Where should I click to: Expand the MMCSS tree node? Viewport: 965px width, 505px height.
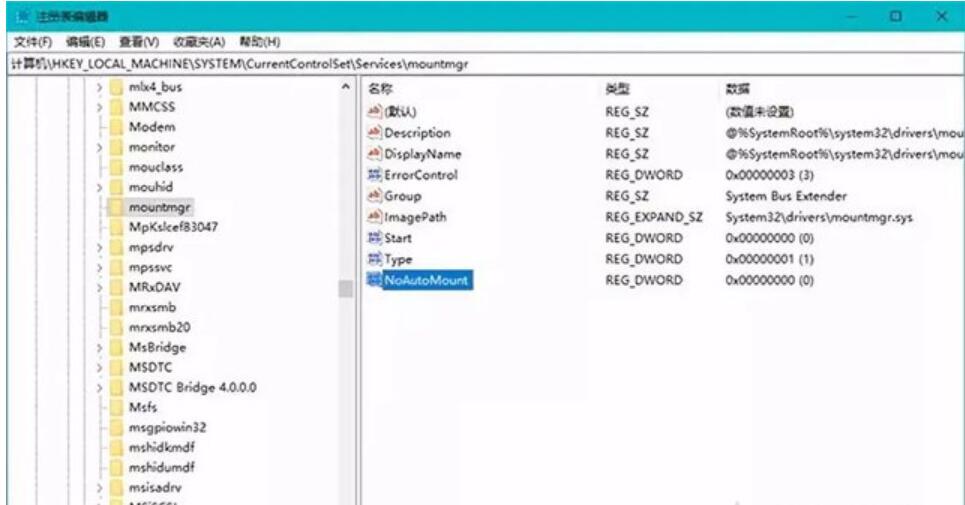pos(99,108)
